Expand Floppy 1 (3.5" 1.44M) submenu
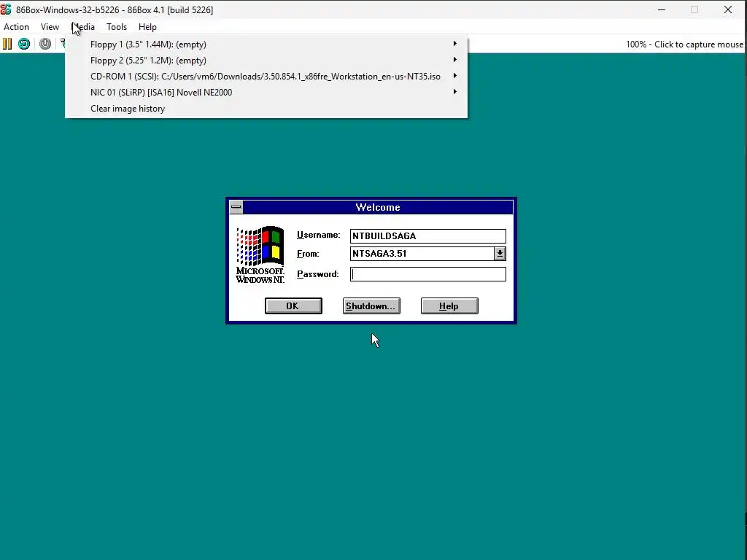 pyautogui.click(x=266, y=44)
